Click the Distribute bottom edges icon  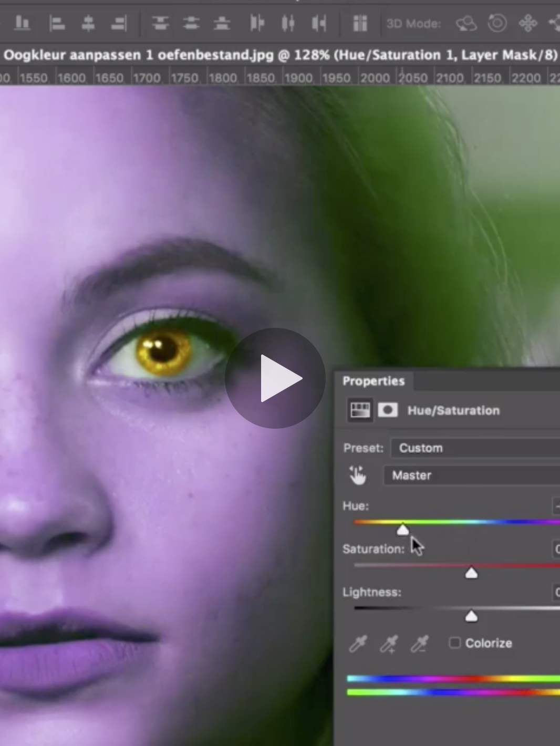tap(222, 23)
